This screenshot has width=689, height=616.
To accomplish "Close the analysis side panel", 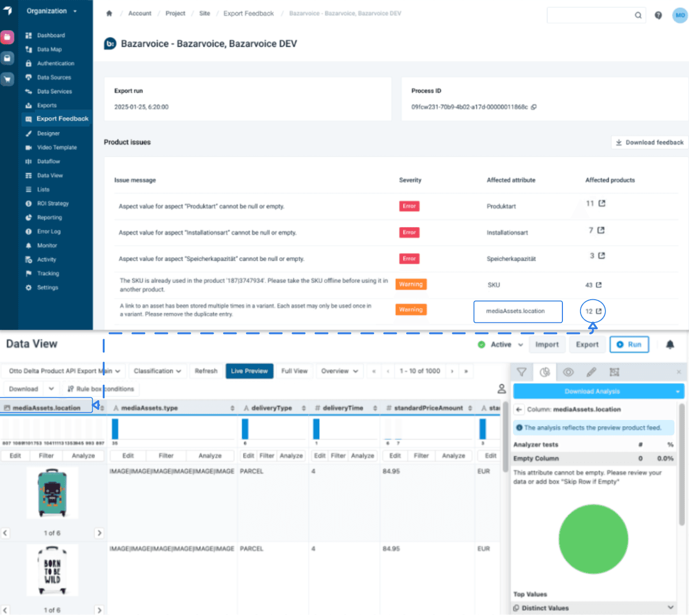I will pyautogui.click(x=678, y=372).
